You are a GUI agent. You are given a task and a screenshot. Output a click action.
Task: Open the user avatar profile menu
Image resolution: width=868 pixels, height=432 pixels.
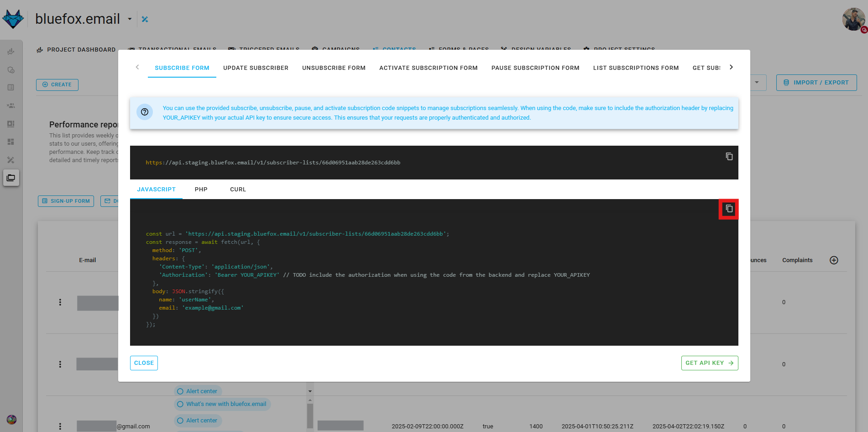tap(853, 19)
